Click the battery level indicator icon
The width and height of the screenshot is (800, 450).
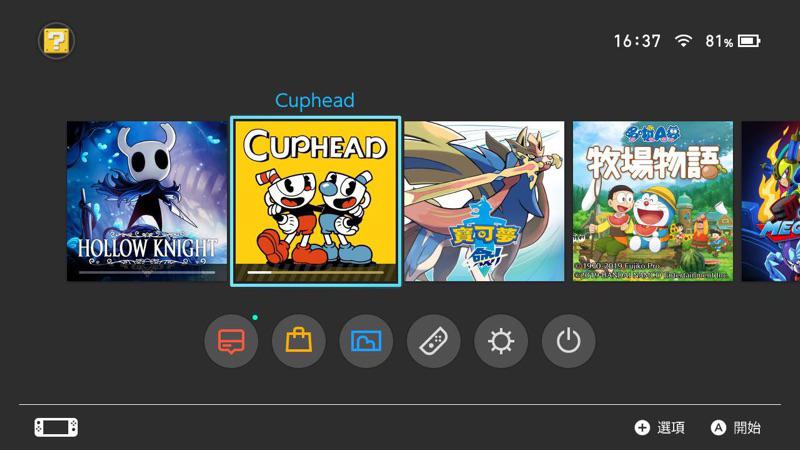click(749, 41)
